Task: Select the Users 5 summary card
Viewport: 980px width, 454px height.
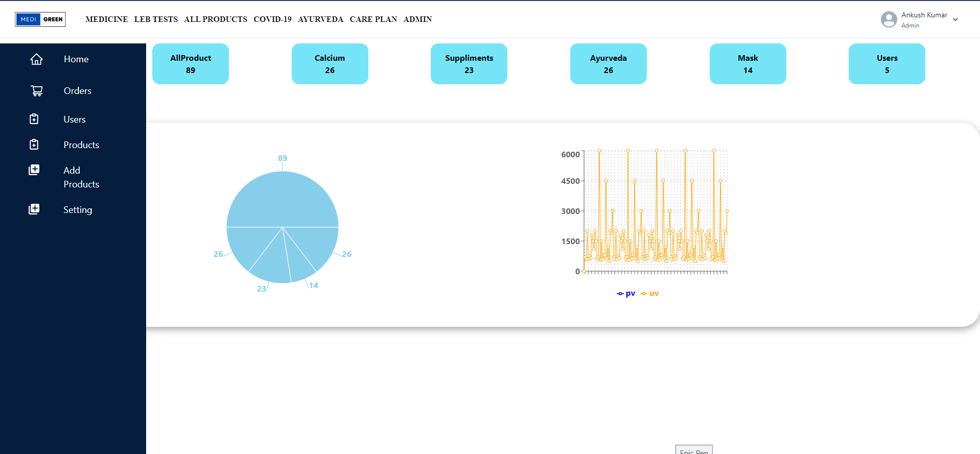Action: 886,64
